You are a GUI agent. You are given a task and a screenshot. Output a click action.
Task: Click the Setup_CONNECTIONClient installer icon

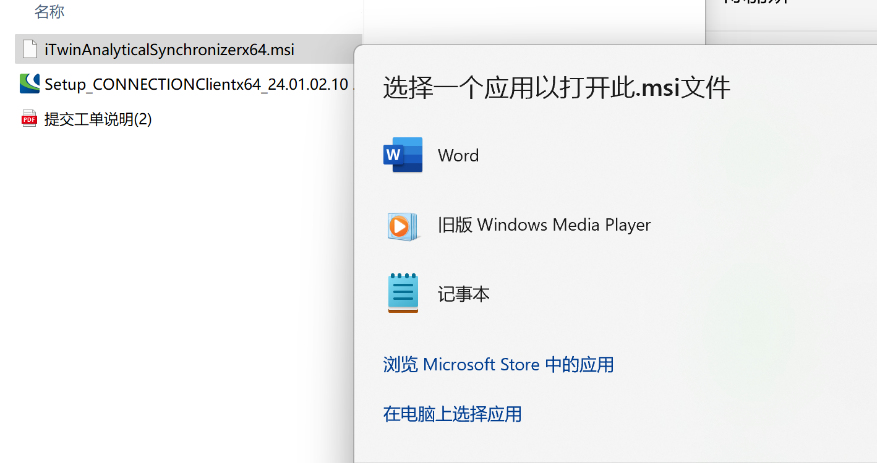[x=30, y=84]
